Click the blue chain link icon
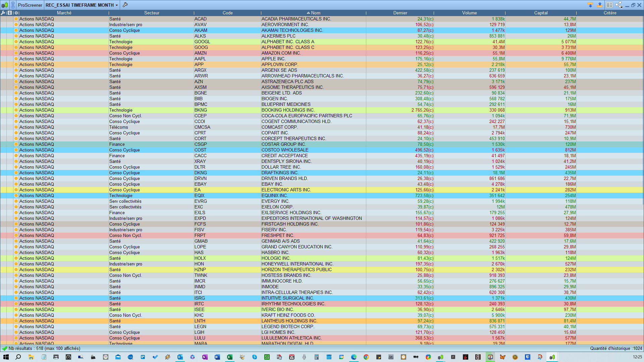This screenshot has width=644, height=362. tap(13, 5)
